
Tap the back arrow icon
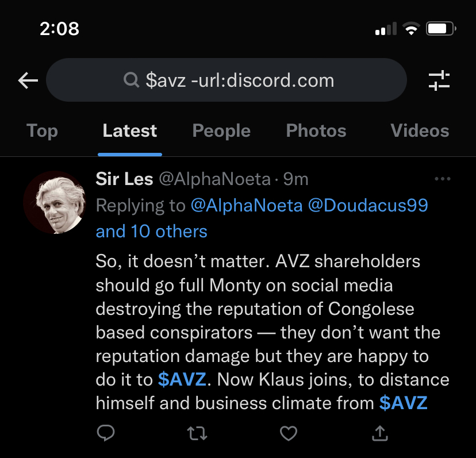pyautogui.click(x=28, y=80)
